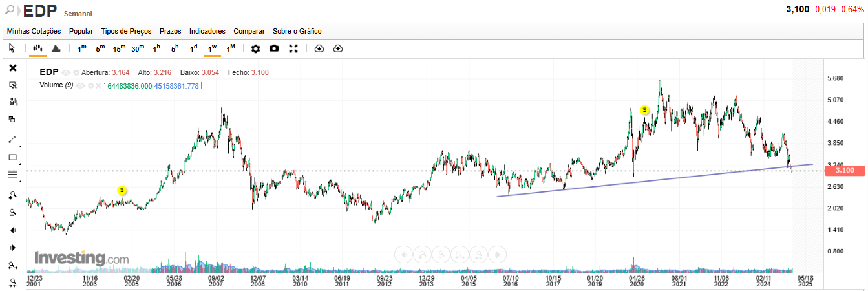Switch to area chart type

point(56,48)
